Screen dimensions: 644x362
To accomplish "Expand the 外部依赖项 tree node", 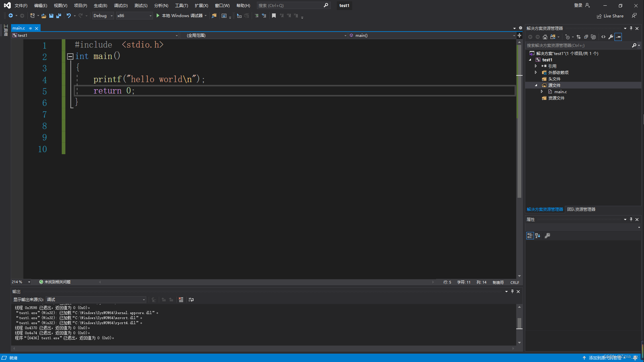I will (536, 72).
